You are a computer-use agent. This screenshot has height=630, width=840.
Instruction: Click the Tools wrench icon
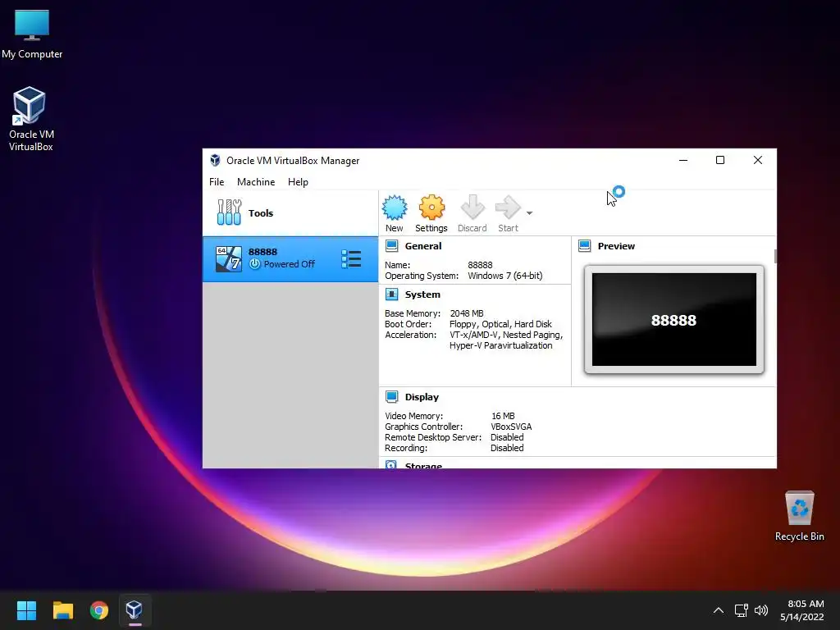[230, 212]
